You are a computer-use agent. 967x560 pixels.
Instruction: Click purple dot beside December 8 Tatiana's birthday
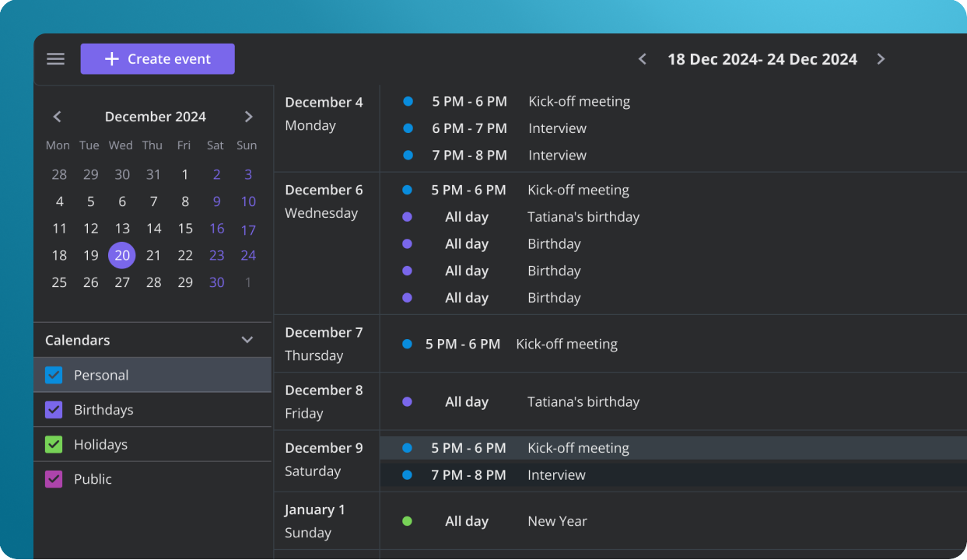pyautogui.click(x=407, y=402)
